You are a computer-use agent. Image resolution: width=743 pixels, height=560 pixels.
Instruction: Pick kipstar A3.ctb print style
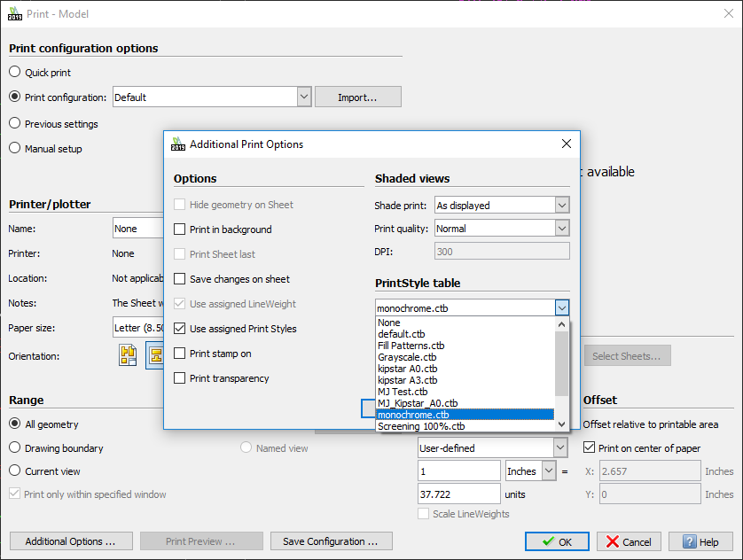click(x=407, y=380)
